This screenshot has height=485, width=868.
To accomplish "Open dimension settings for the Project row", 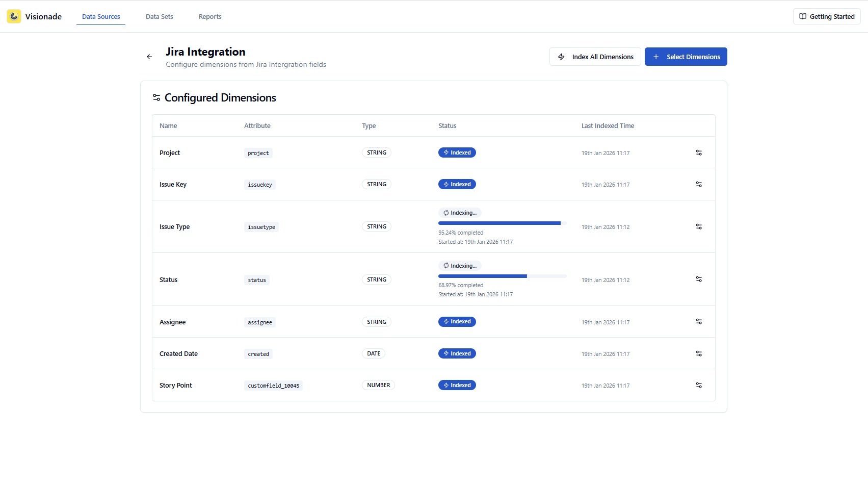I will (x=699, y=152).
